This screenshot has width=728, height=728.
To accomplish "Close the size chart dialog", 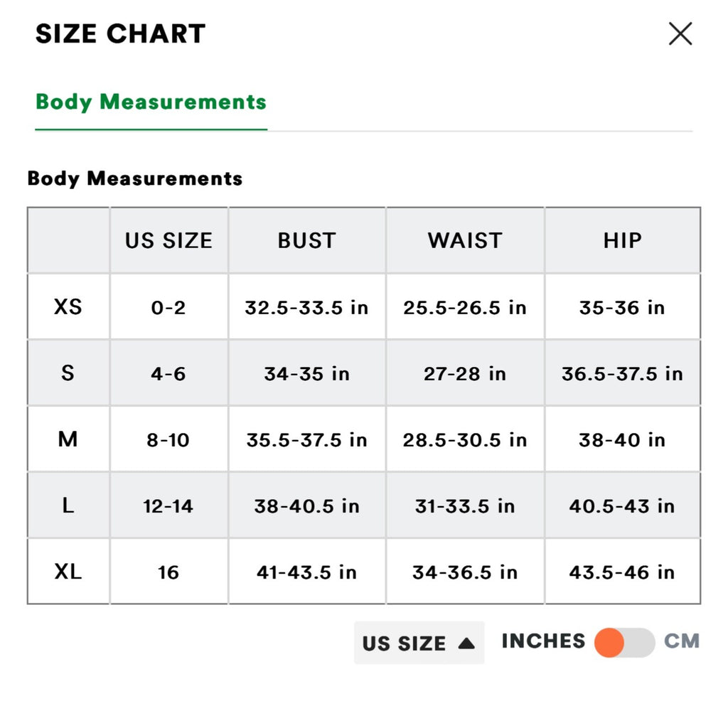I will coord(680,33).
